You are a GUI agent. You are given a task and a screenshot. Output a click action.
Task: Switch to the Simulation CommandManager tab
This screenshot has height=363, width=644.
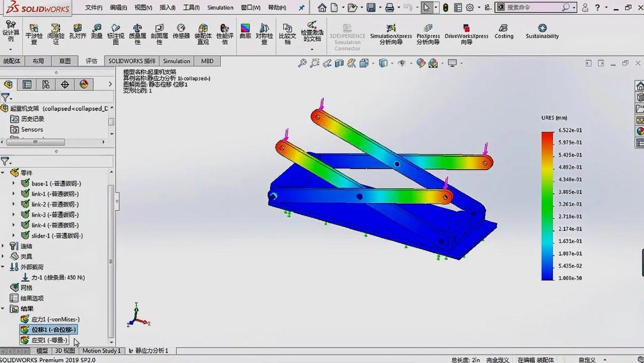tap(177, 60)
